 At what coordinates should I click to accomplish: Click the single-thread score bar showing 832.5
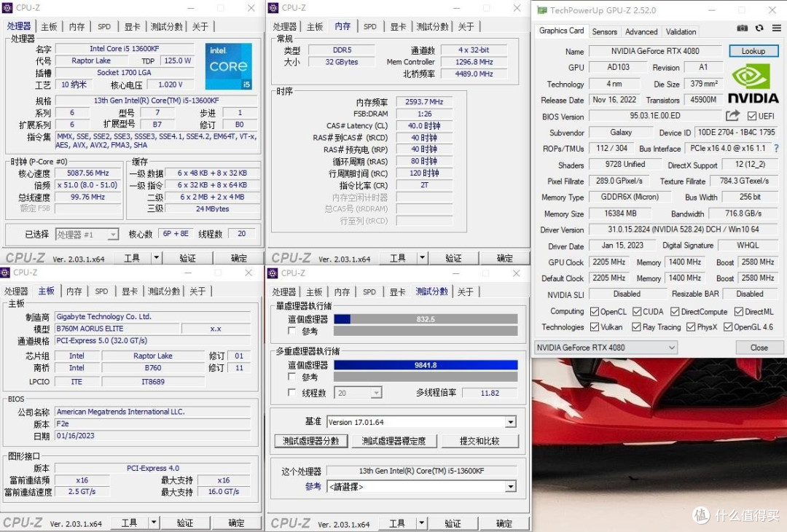coord(426,319)
